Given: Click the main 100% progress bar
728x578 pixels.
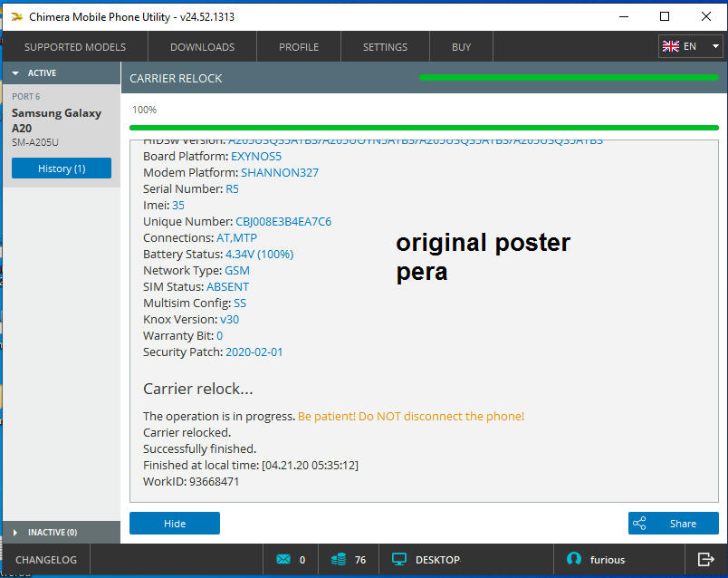Looking at the screenshot, I should [424, 128].
